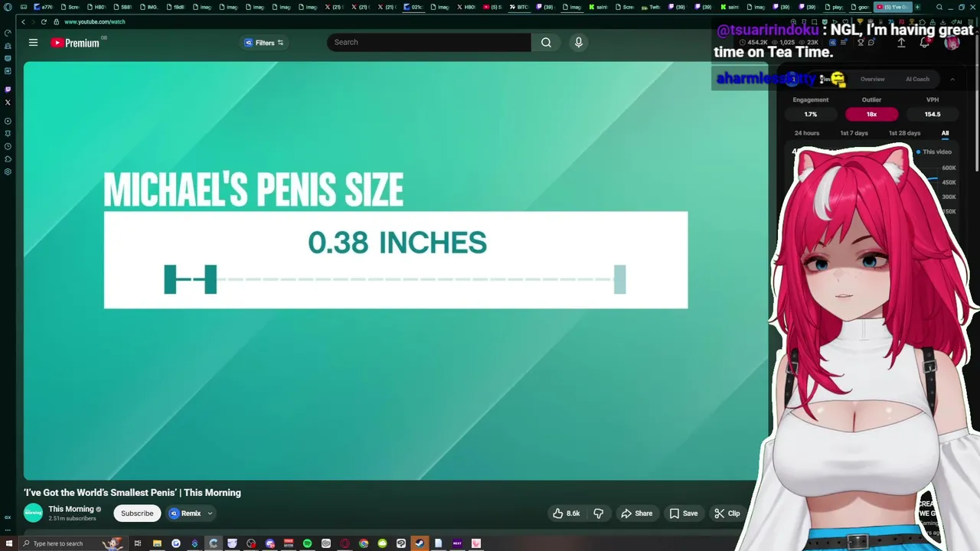The image size is (980, 551).
Task: Click the YouTube create upload arrow icon
Action: click(901, 43)
